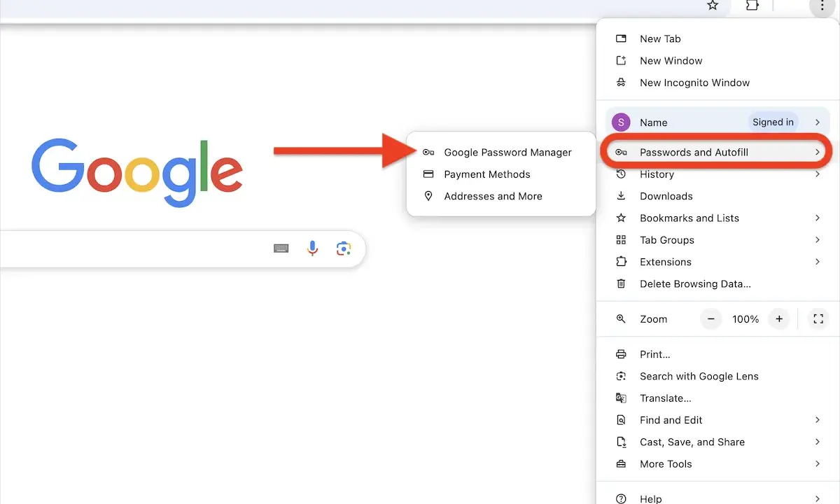The image size is (840, 504).
Task: Click the New Window icon in menu
Action: [x=621, y=61]
